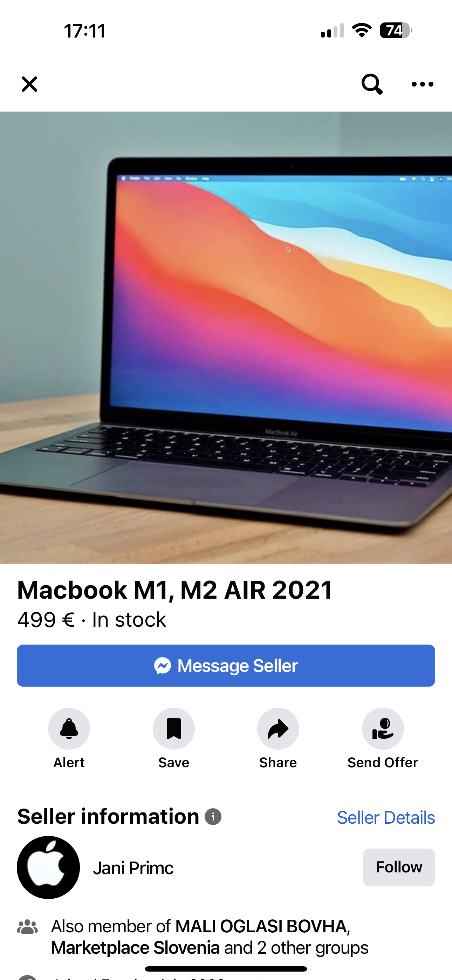Message the seller with the blue button
This screenshot has width=452, height=980.
click(226, 666)
